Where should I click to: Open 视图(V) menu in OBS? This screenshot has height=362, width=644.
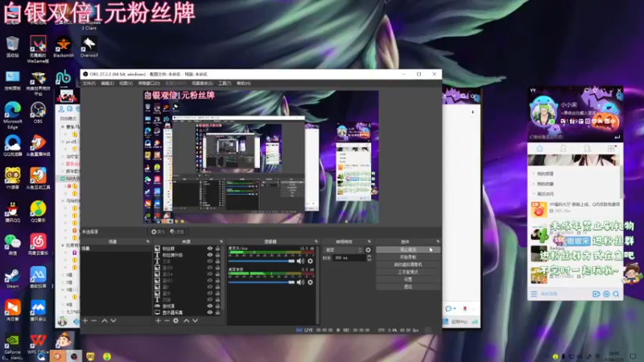[x=126, y=84]
